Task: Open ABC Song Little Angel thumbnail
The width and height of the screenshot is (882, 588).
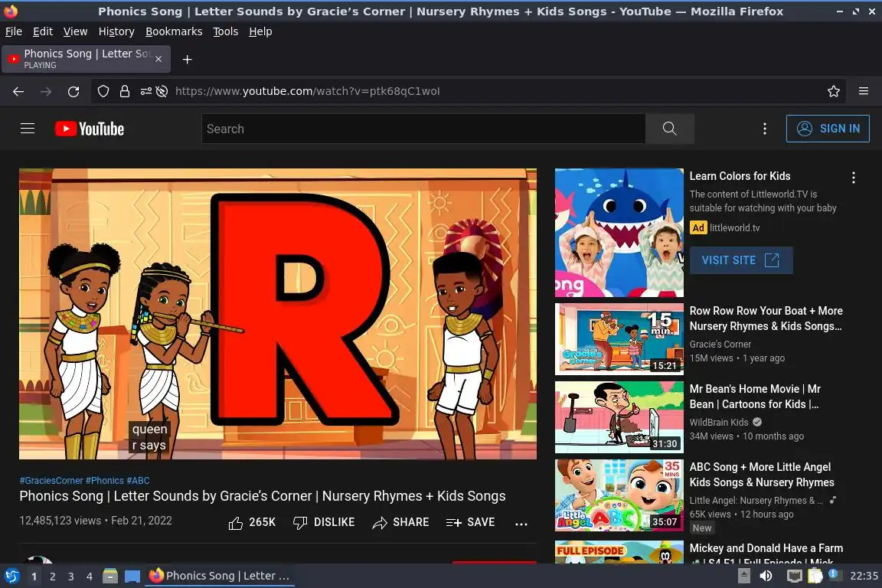Action: (x=619, y=495)
